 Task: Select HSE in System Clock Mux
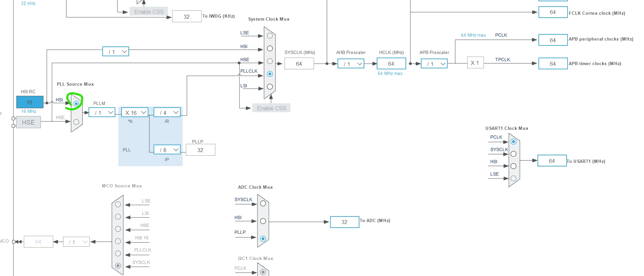[x=270, y=61]
